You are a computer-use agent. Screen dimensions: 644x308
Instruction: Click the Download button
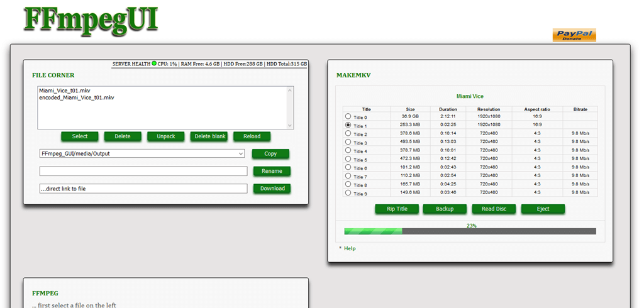pyautogui.click(x=272, y=189)
